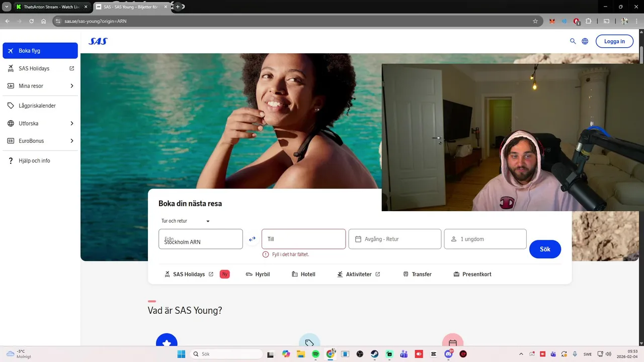Open Hjälp och info in the sidebar
The width and height of the screenshot is (644, 362).
[40, 160]
